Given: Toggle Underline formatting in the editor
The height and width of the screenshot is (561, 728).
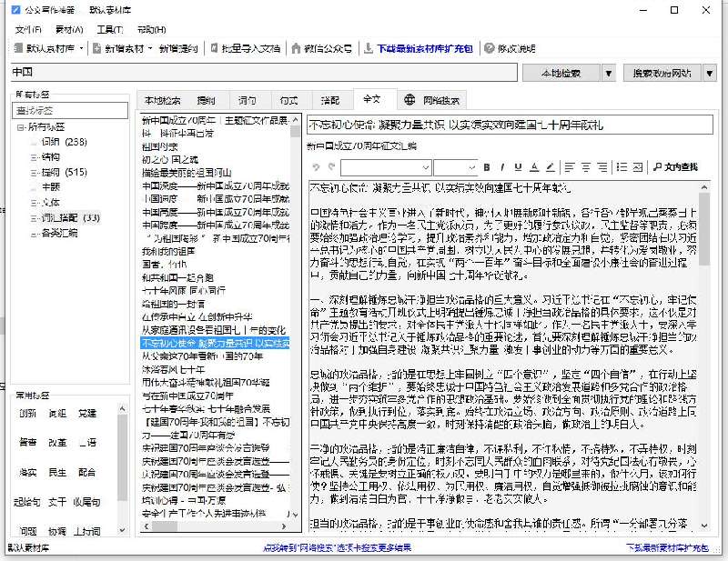Looking at the screenshot, I should click(x=518, y=167).
